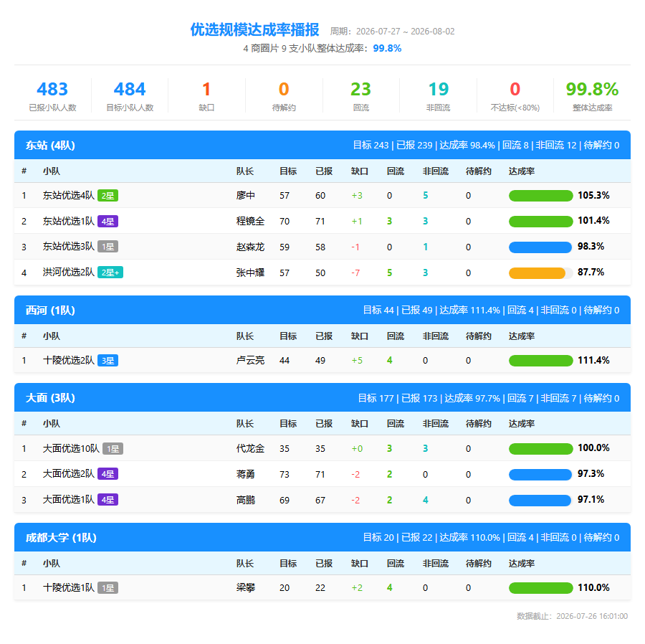Click the 待解约 stat card at top
This screenshot has height=644, width=645.
[x=284, y=96]
